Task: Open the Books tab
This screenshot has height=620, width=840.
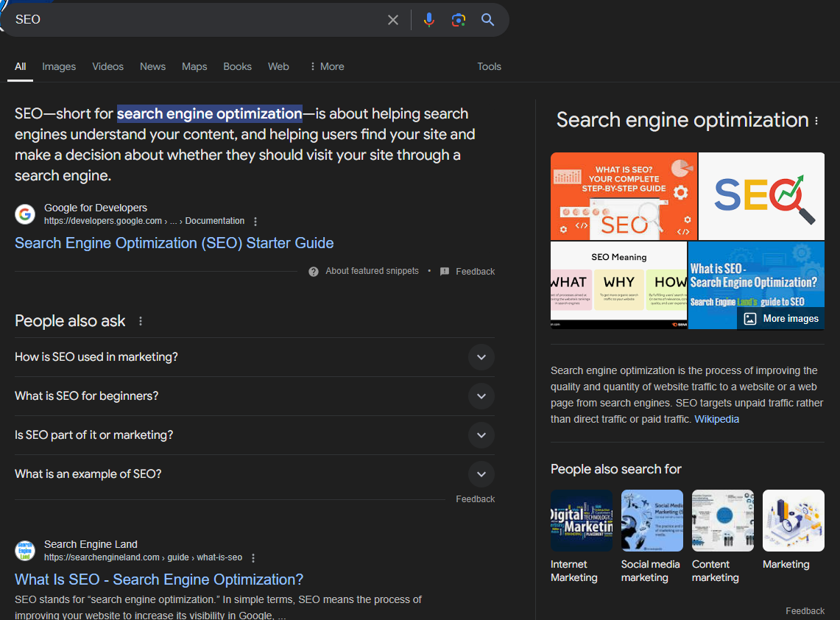Action: pos(237,66)
